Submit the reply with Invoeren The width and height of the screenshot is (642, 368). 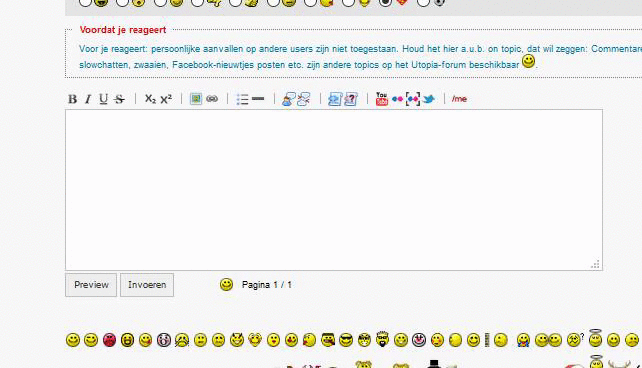coord(147,285)
